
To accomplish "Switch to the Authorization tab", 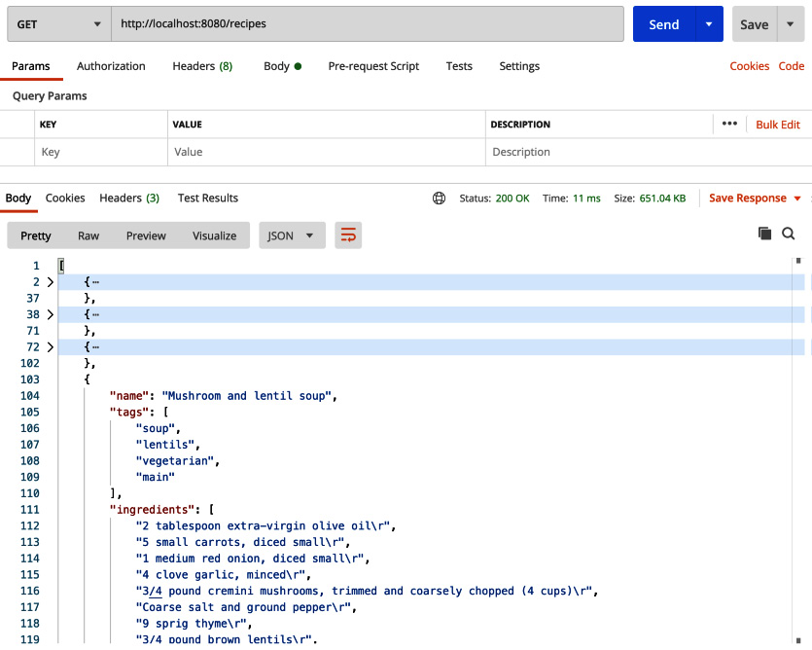I will tap(111, 66).
